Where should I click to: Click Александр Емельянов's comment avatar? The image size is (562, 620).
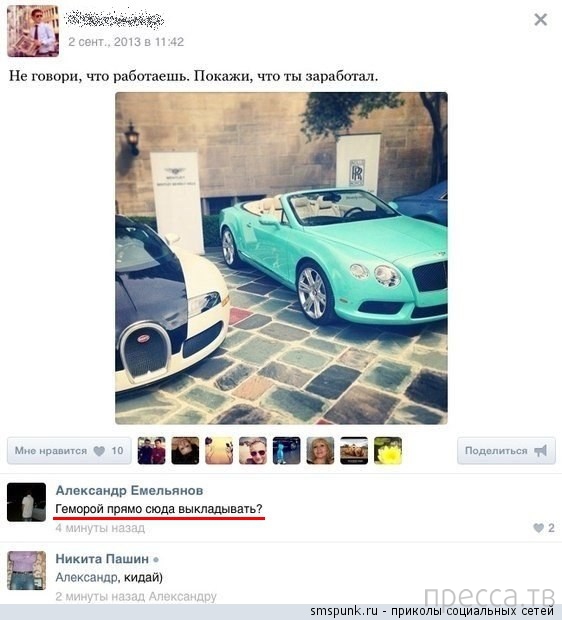[x=26, y=502]
